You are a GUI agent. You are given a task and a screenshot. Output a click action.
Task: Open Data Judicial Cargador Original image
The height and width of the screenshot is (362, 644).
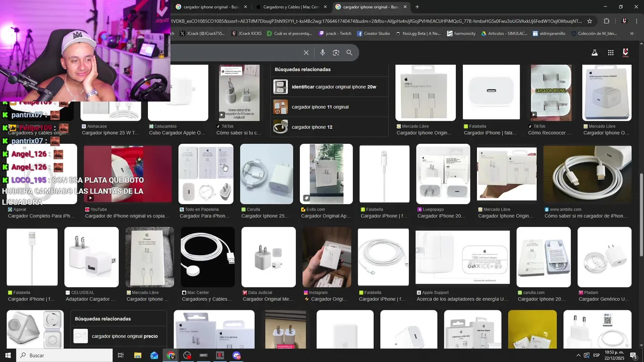pos(268,257)
